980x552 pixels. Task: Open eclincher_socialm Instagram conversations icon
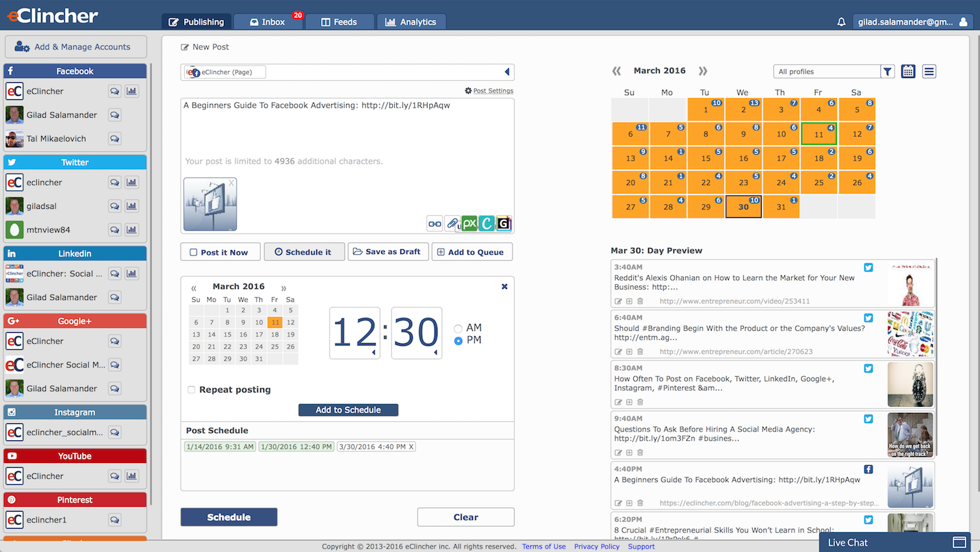(115, 432)
